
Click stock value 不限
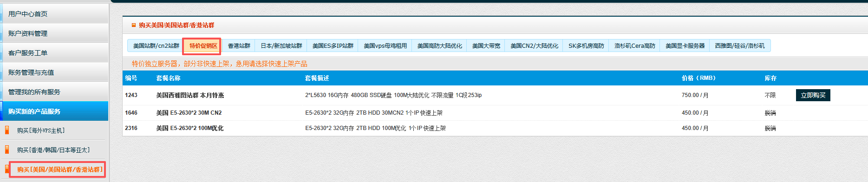coord(770,95)
